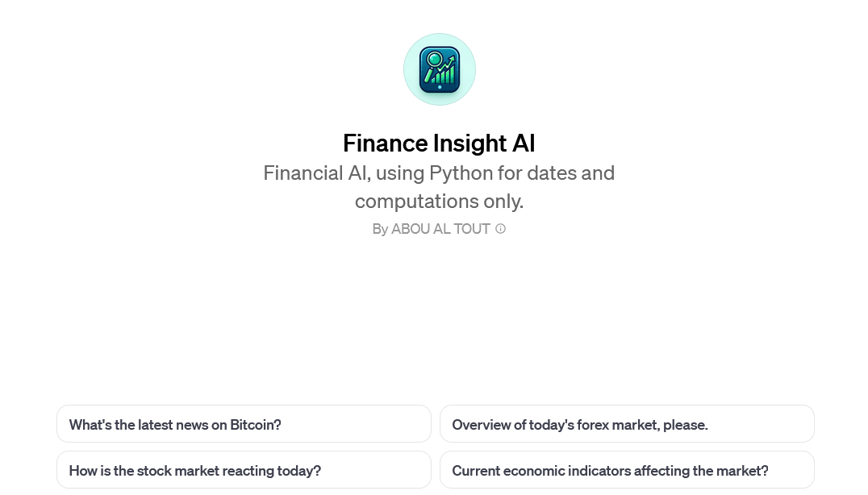Launch the economic indicators conversation starter

[610, 471]
